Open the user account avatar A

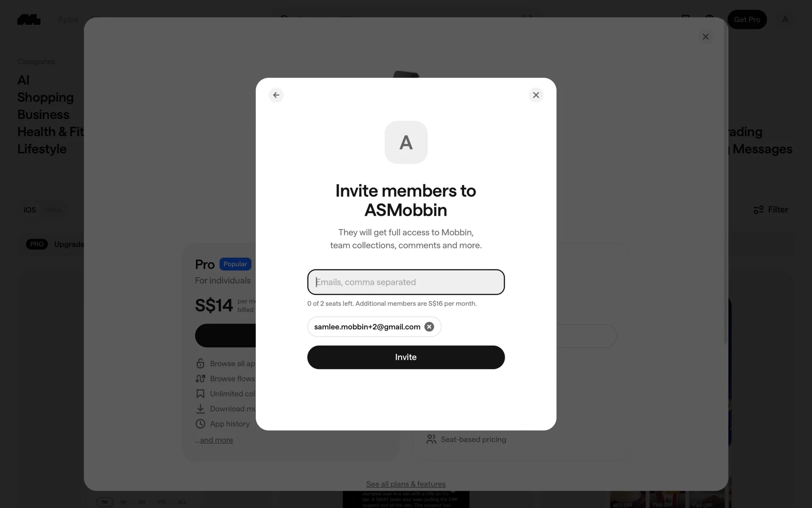click(x=785, y=19)
